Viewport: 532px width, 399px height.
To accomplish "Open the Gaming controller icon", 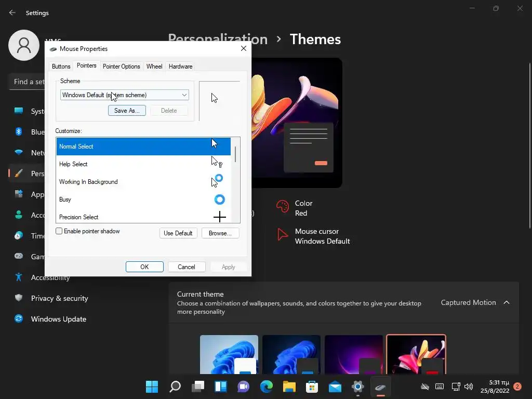I will (19, 256).
